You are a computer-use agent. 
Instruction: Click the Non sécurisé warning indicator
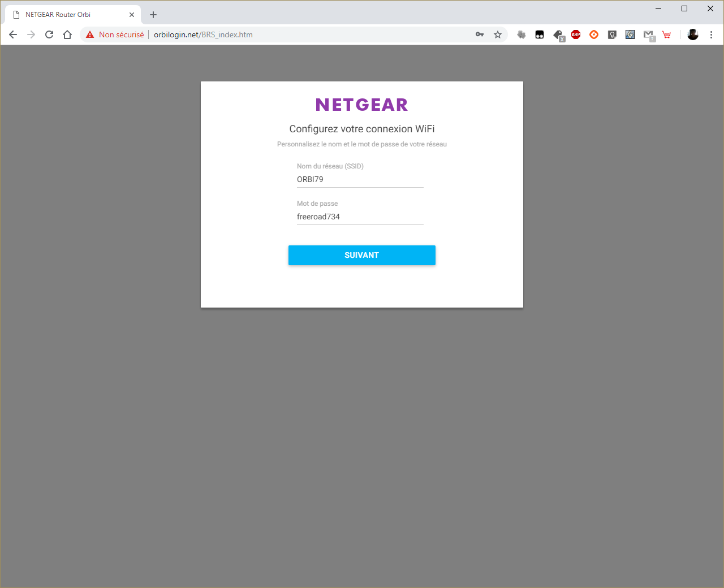tap(115, 34)
